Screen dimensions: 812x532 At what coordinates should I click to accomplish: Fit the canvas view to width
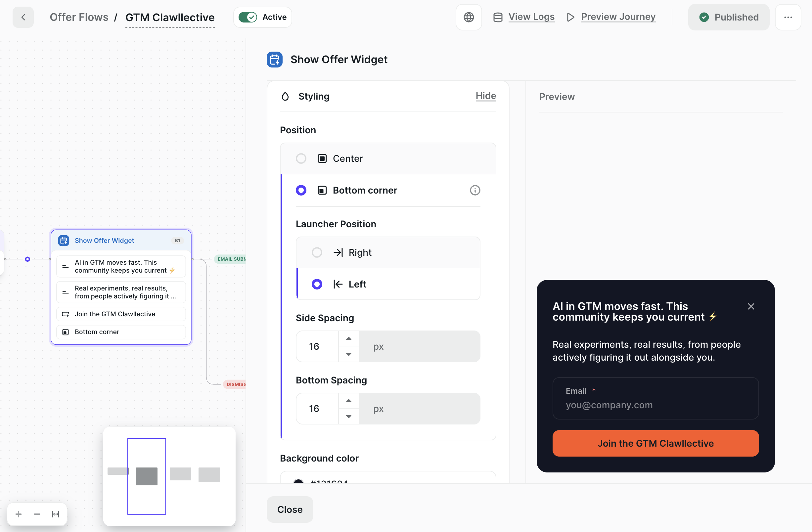coord(55,513)
